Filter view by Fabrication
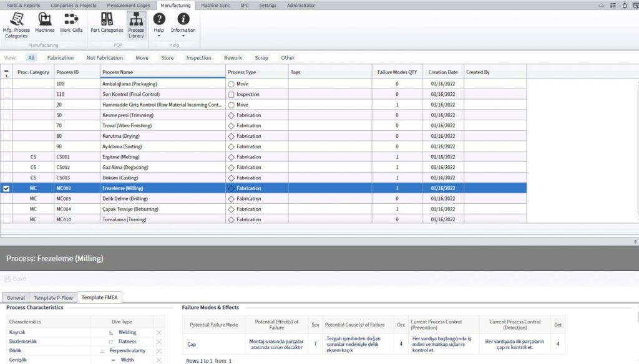639x364 pixels. point(61,58)
